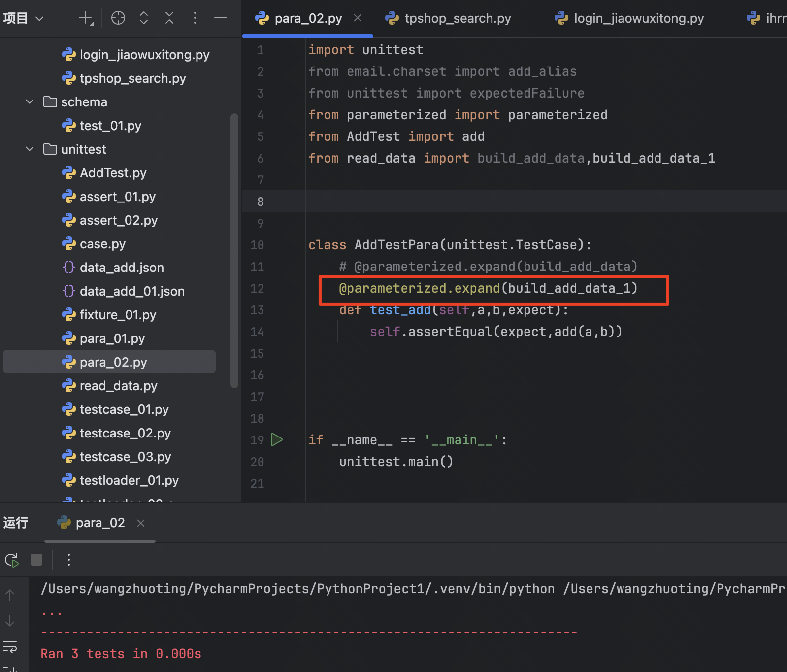Click the new file plus icon
The image size is (787, 672).
coord(86,18)
